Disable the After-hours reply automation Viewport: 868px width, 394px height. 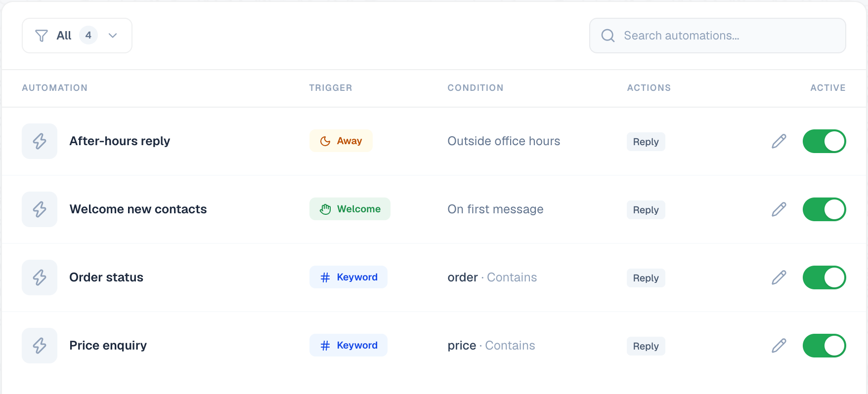825,141
